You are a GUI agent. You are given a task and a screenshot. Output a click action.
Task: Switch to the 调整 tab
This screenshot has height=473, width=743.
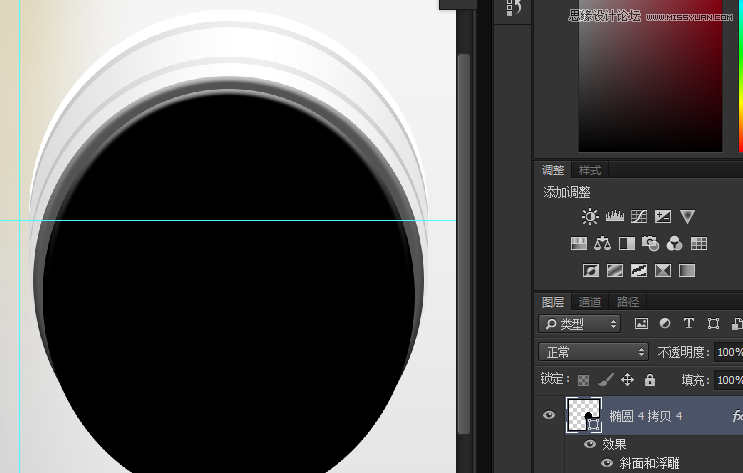(x=553, y=170)
